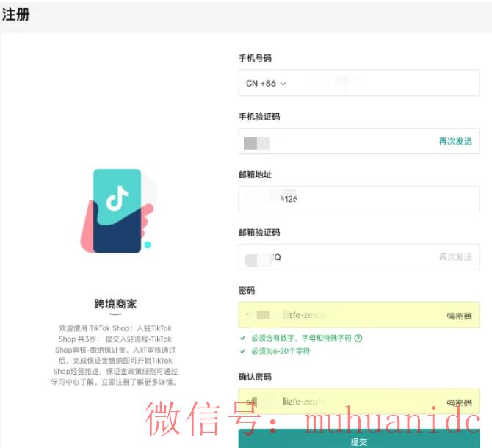Click the password input field
The width and height of the screenshot is (492, 448).
(x=359, y=315)
